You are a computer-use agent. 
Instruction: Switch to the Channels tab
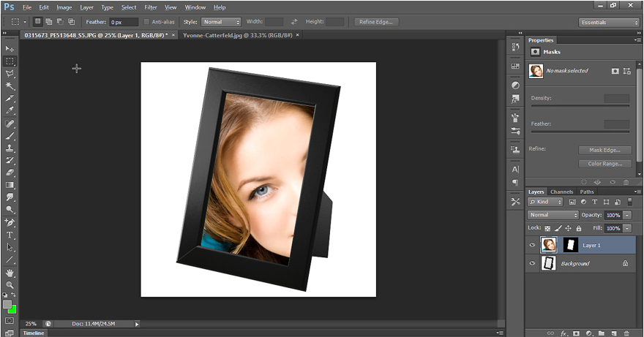[561, 192]
